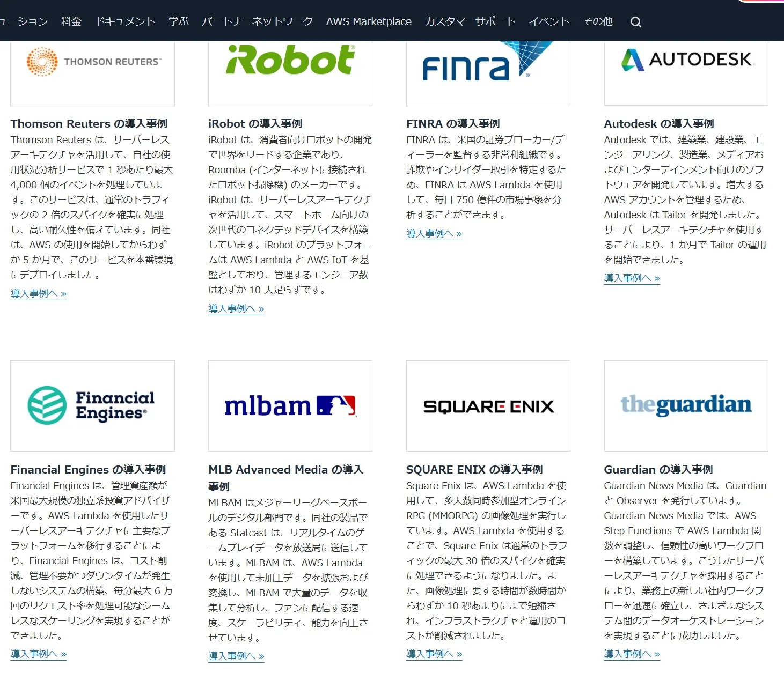
Task: Click the MLB Advanced Media の導入事例 heading
Action: point(286,478)
